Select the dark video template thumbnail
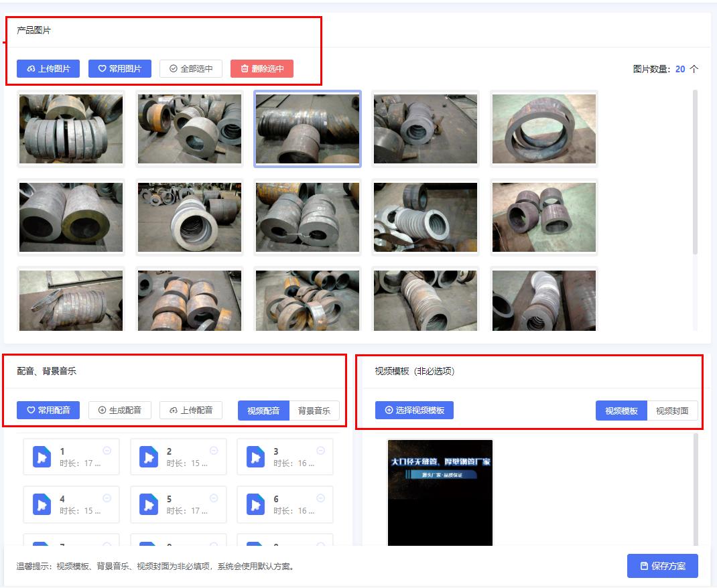 tap(439, 492)
